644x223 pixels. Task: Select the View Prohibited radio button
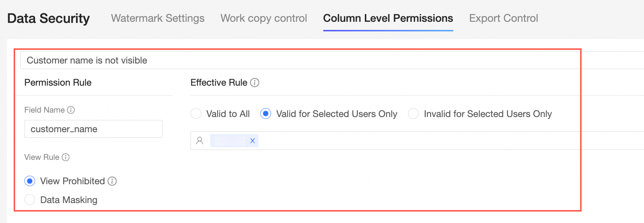coord(30,181)
